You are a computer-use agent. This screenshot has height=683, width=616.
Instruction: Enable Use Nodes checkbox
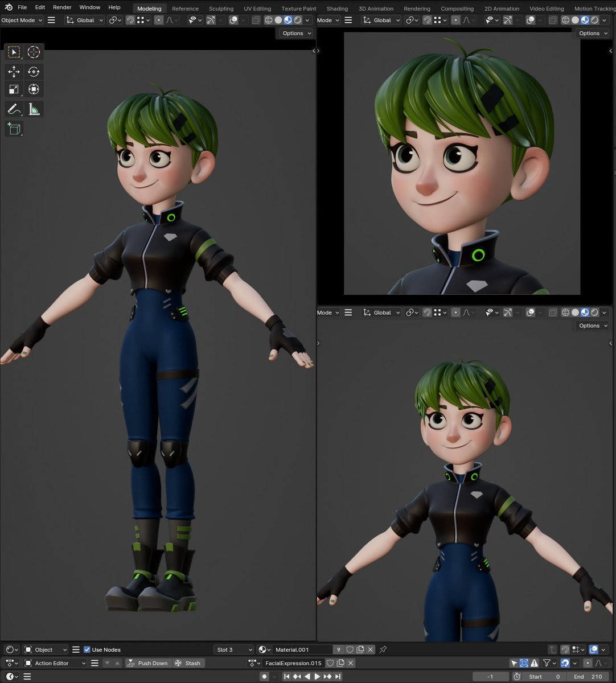pos(87,649)
